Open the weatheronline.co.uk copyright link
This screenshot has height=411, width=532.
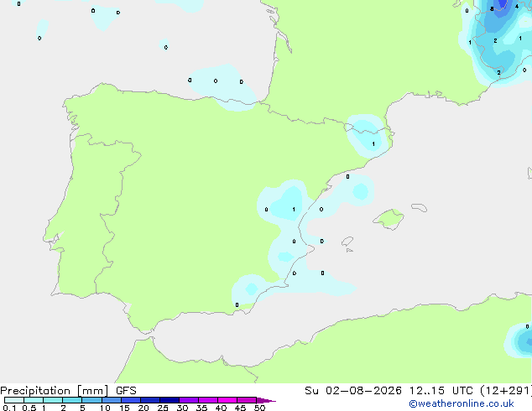[x=462, y=403]
